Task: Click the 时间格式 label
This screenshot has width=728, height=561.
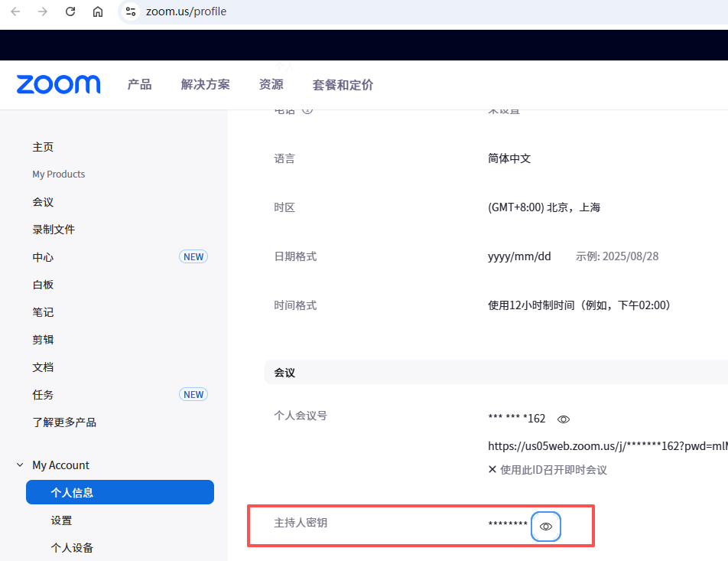Action: [295, 305]
